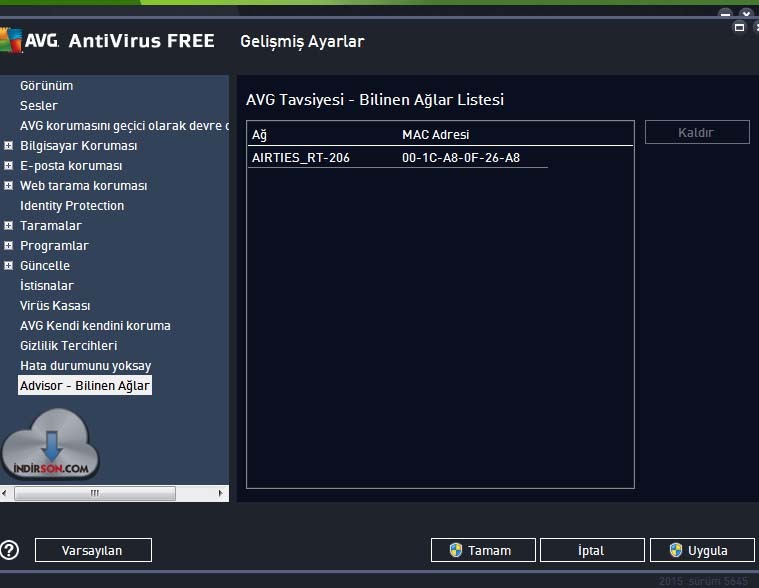Open Hata durumunu yoksay settings
This screenshot has height=588, width=759.
(x=86, y=366)
